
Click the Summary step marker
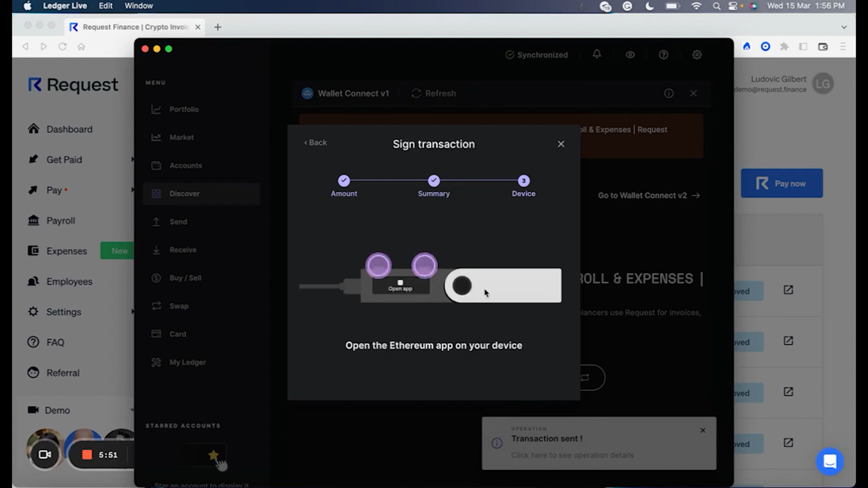point(433,181)
